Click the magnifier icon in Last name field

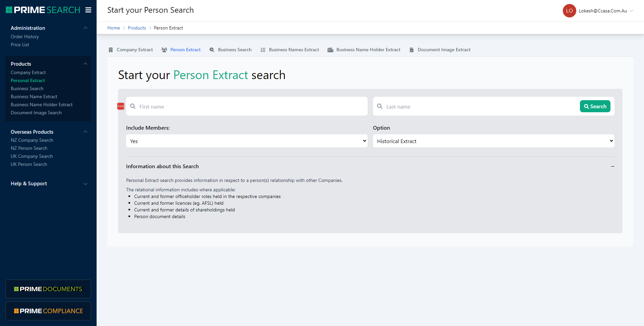380,106
